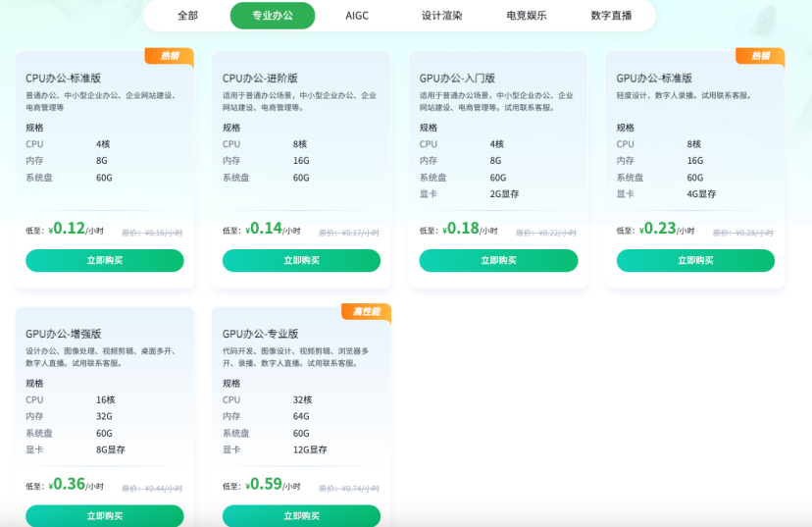The image size is (812, 527).
Task: Switch to the 全部 tab
Action: coord(187,16)
